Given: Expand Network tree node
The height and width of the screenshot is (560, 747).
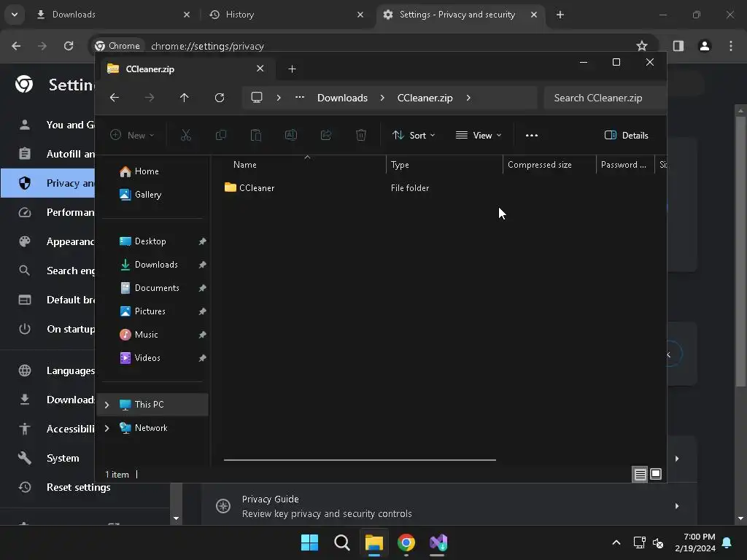Looking at the screenshot, I should click(x=107, y=428).
